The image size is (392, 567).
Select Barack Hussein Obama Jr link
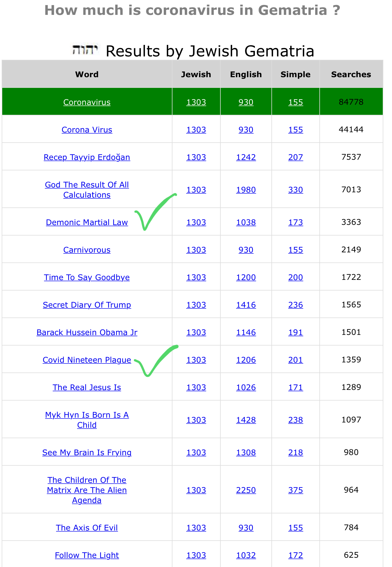point(87,332)
